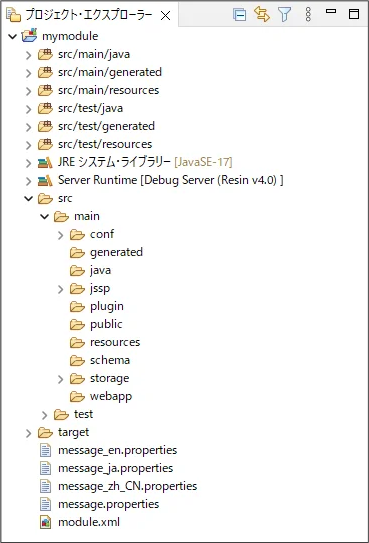Image resolution: width=369 pixels, height=543 pixels.
Task: Expand the storage folder
Action: tap(61, 379)
